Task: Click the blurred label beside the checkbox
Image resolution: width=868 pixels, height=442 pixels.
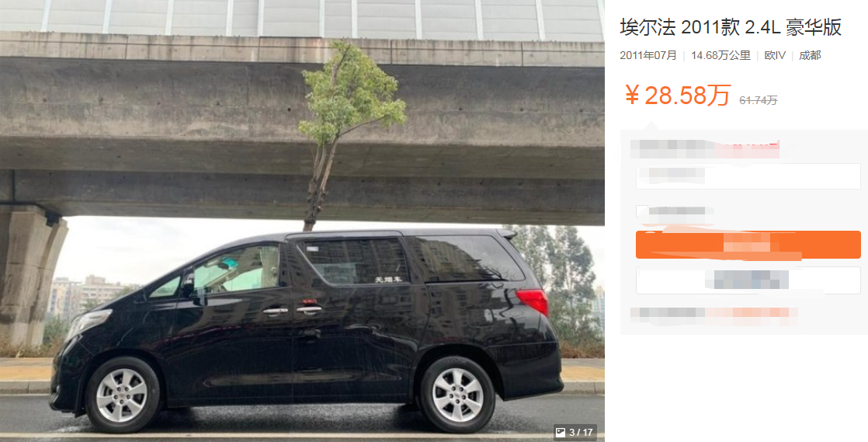Action: point(681,211)
